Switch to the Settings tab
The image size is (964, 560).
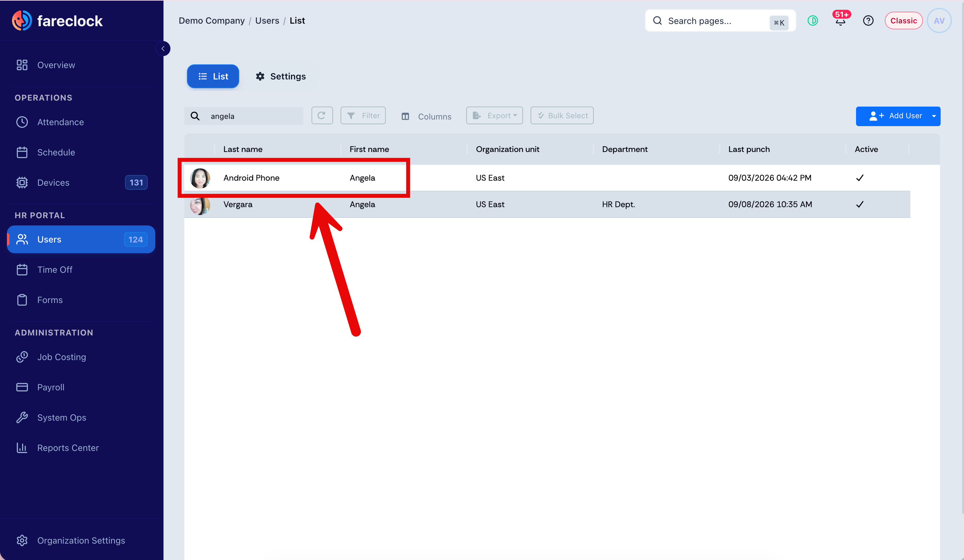coord(281,76)
